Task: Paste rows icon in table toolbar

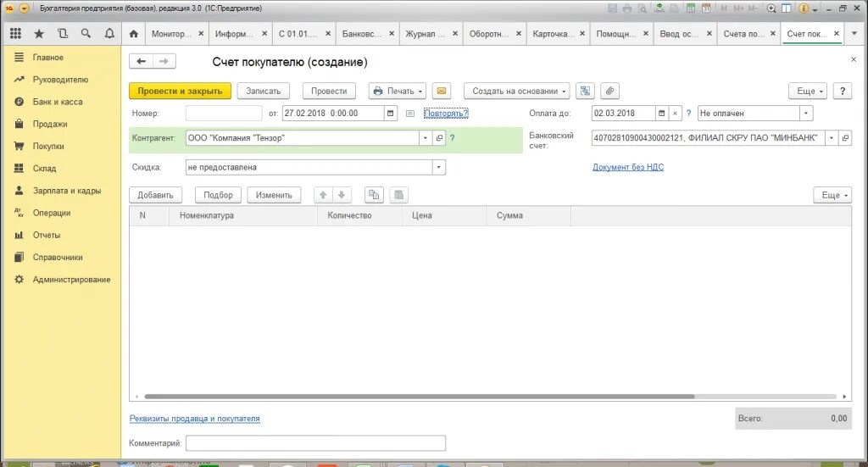Action: click(398, 195)
